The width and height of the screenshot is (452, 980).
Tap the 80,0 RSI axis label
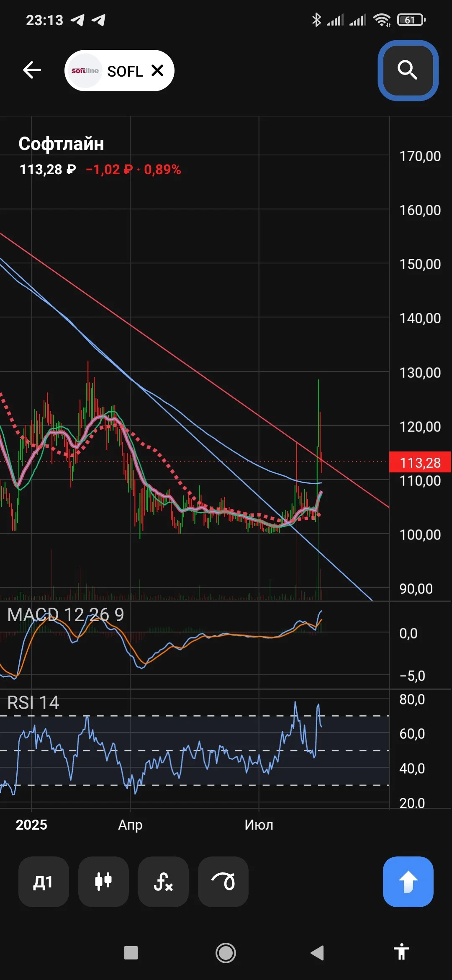412,699
